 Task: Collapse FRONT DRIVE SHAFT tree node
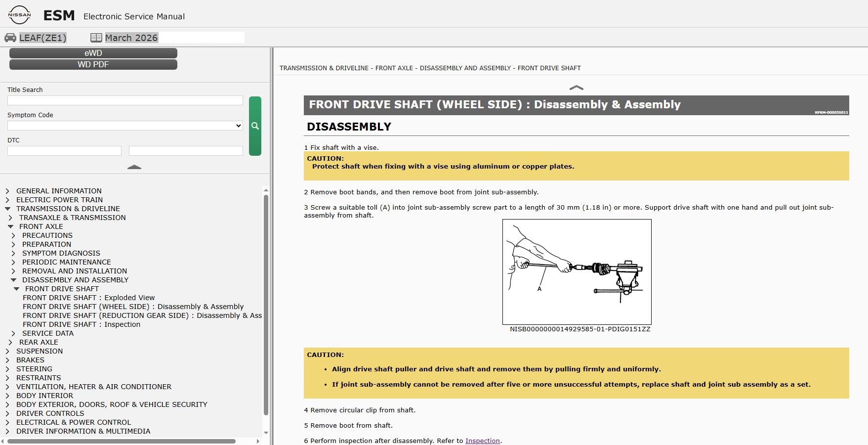pos(16,289)
